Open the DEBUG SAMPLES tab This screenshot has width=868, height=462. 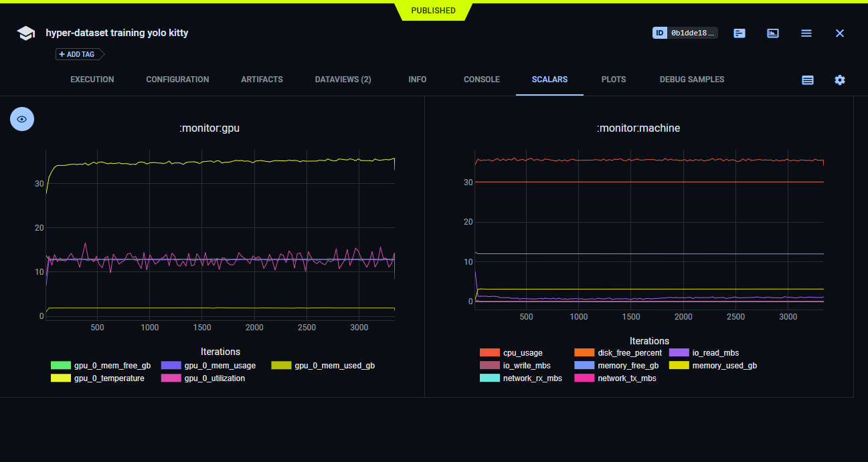point(691,80)
